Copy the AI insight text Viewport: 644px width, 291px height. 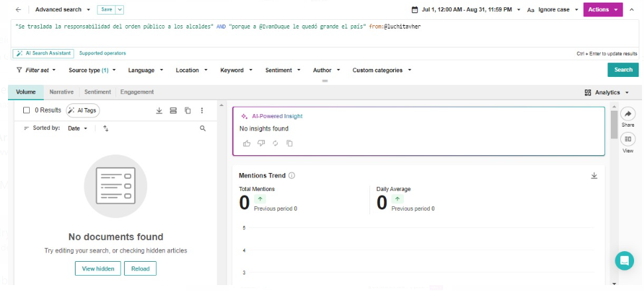290,143
